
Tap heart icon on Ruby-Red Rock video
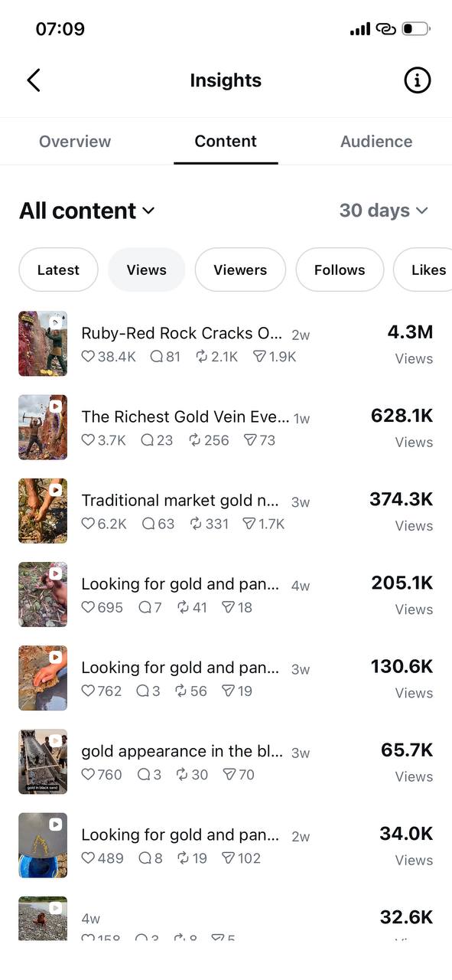88,357
